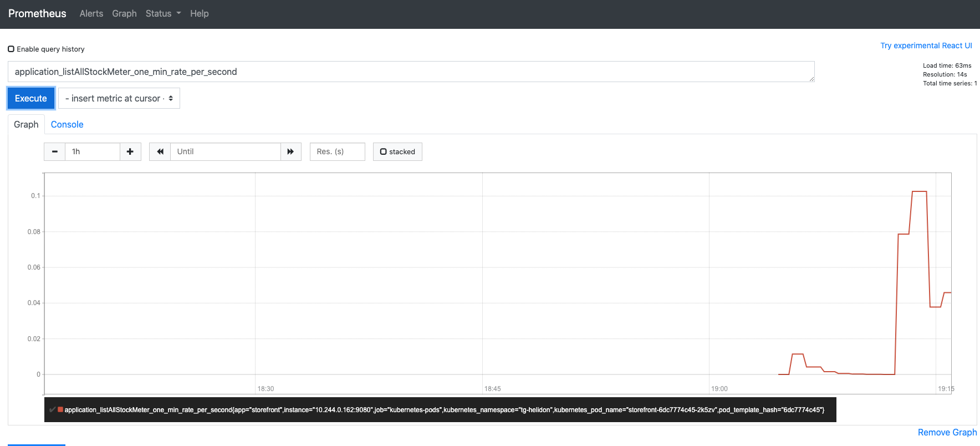980x446 pixels.
Task: Enable query history checkbox
Action: pos(11,49)
